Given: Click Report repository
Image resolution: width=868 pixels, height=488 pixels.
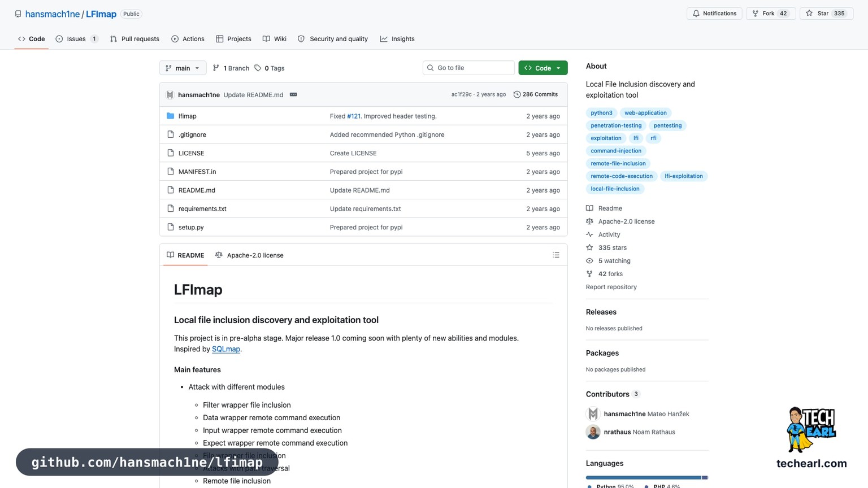Looking at the screenshot, I should click(x=611, y=287).
